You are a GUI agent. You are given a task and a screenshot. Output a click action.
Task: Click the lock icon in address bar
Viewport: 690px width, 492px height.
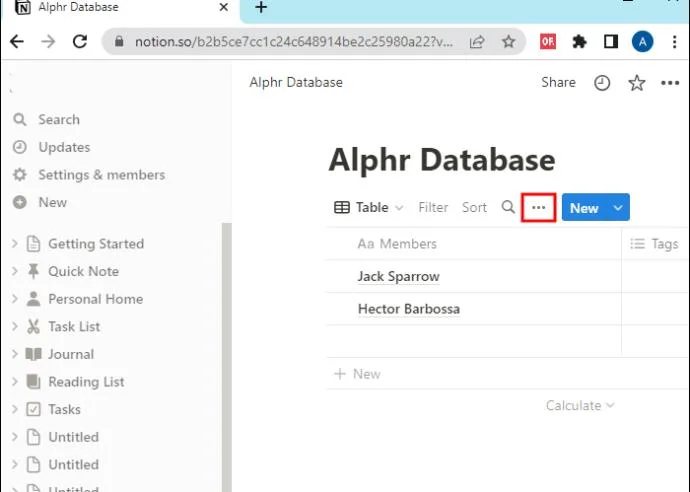click(119, 42)
